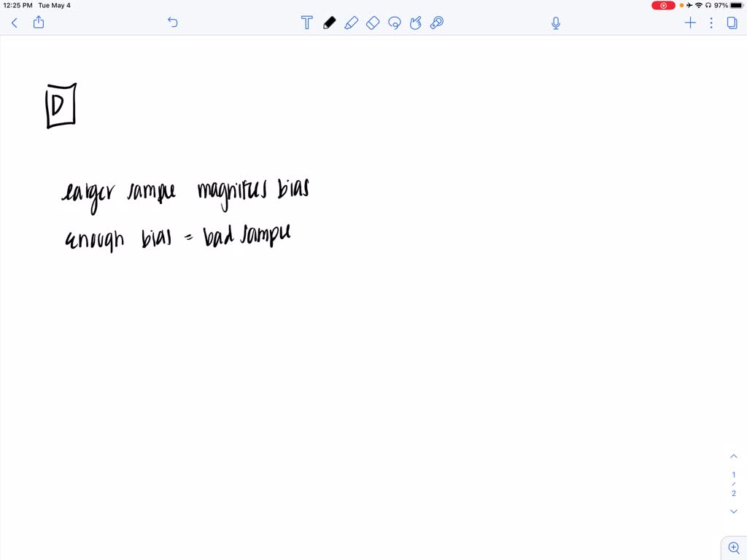
Task: Open the three-dot more options menu
Action: click(711, 23)
